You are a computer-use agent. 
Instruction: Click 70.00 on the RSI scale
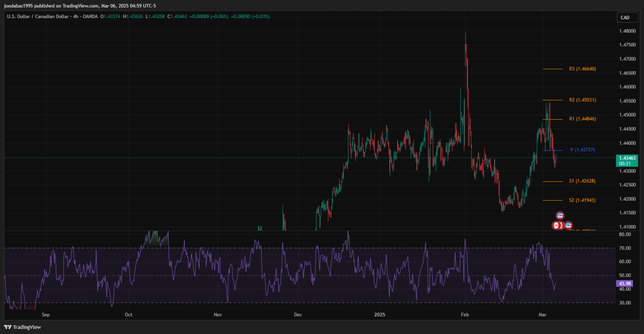[625, 248]
